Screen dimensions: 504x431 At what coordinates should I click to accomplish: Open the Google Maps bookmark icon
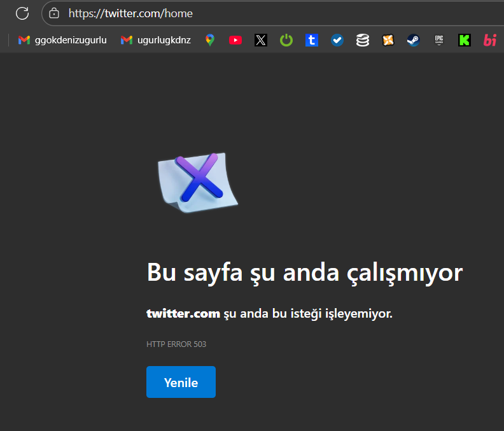click(x=210, y=40)
